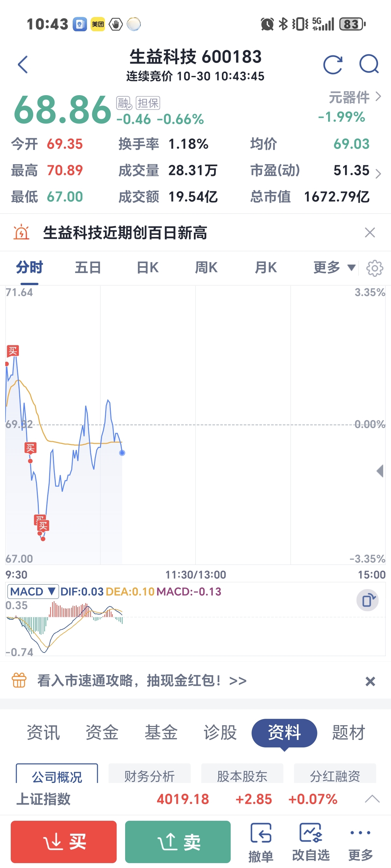This screenshot has height=868, width=391.
Task: Expand the 更多 chart period dropdown
Action: coord(334,268)
